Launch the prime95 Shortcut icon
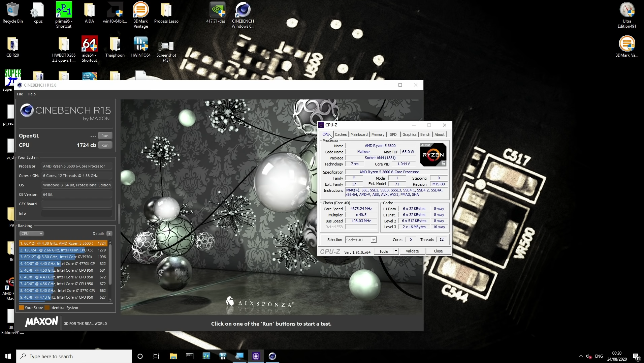Image resolution: width=644 pixels, height=363 pixels. coord(64,15)
